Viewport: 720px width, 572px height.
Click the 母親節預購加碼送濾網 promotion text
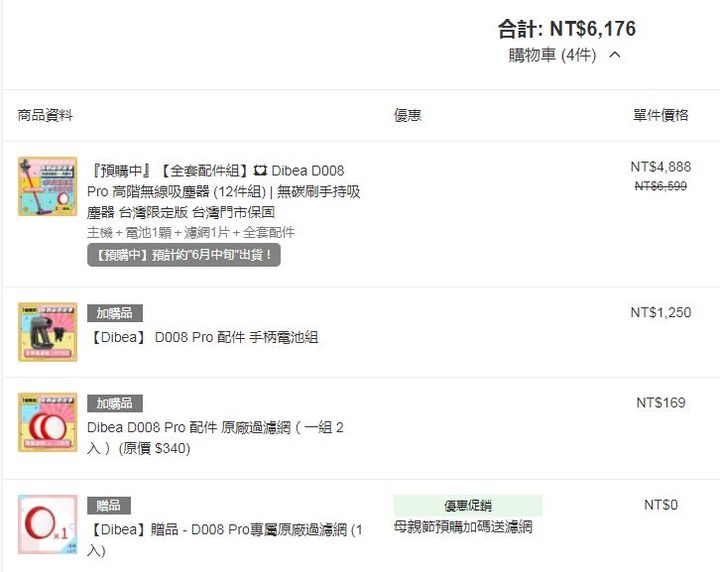pos(463,527)
